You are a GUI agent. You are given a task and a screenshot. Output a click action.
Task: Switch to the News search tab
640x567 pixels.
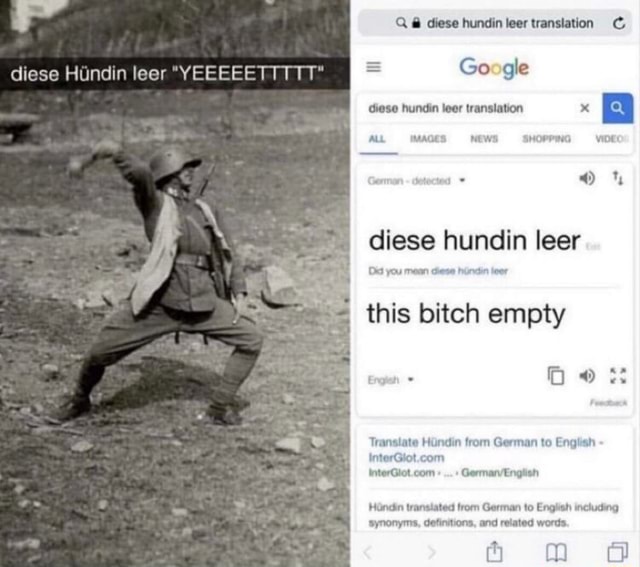pyautogui.click(x=484, y=139)
